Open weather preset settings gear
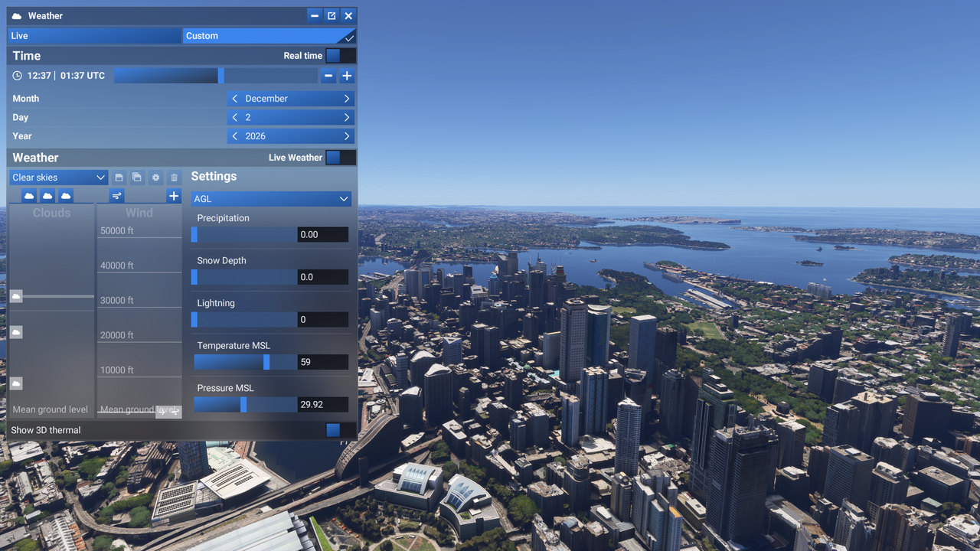Screen dimensions: 980x551 pyautogui.click(x=155, y=178)
